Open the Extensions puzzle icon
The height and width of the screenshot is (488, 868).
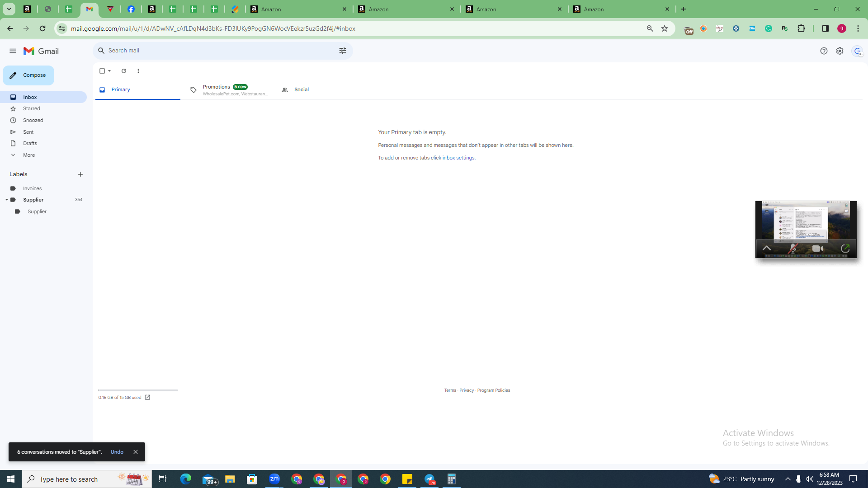click(801, 28)
